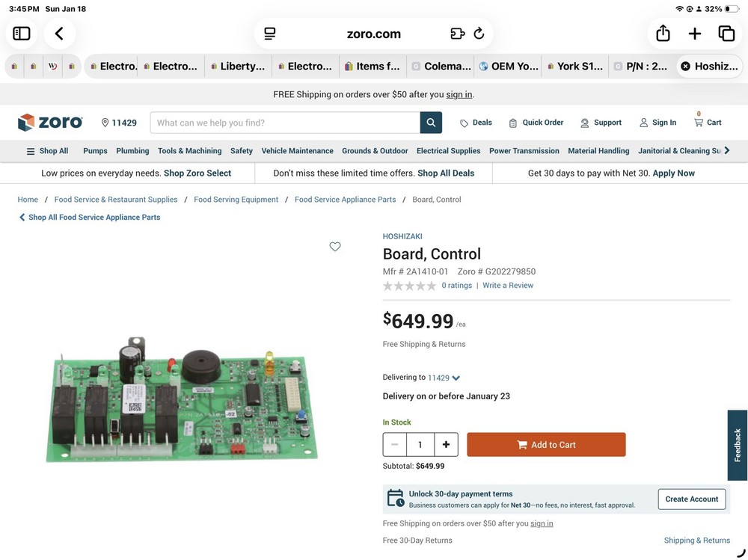Open the Cart icon
The height and width of the screenshot is (560, 748).
coord(699,122)
